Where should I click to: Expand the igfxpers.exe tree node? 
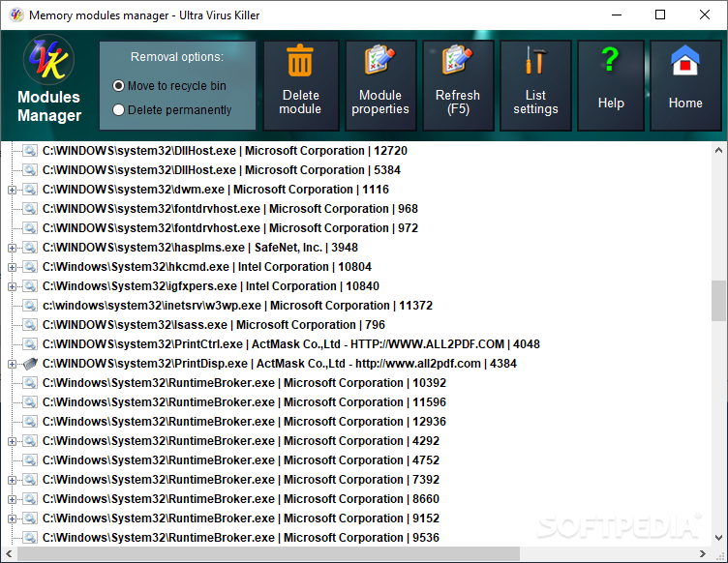(12, 286)
